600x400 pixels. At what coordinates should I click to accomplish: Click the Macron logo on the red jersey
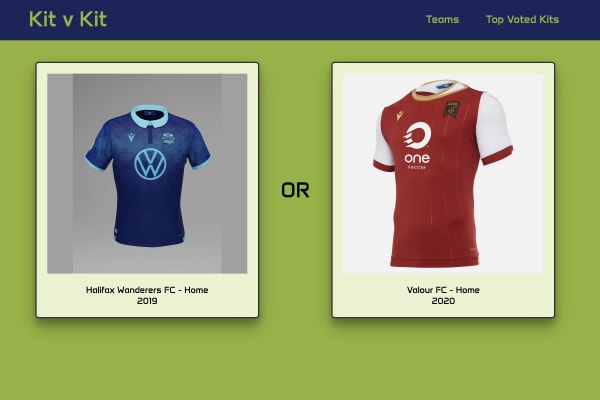tap(400, 115)
